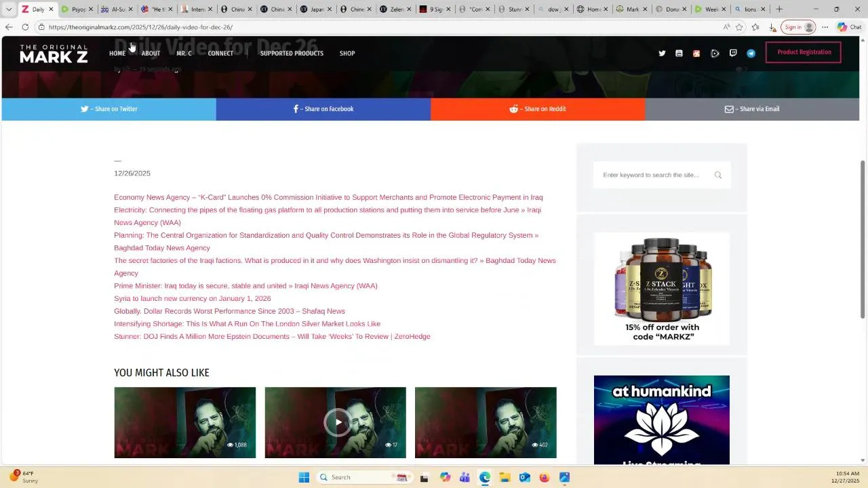Open SUPPORTED PRODUCTS menu item
This screenshot has height=488, width=868.
(292, 54)
